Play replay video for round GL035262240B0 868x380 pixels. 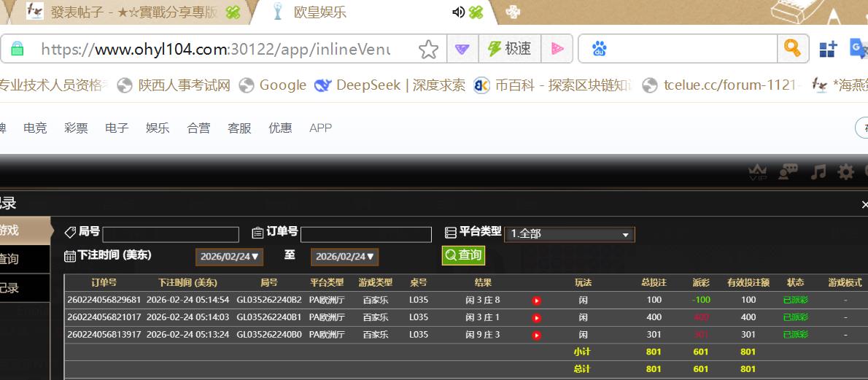pyautogui.click(x=536, y=335)
